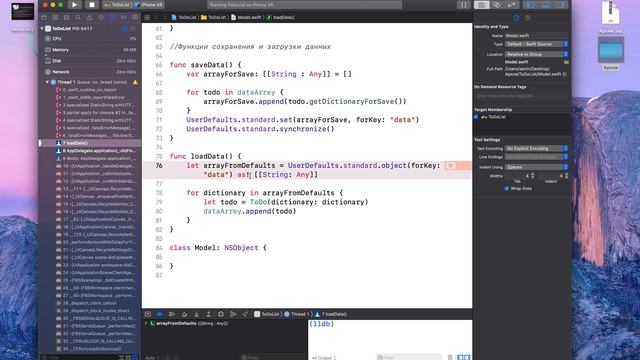Toggle the debug area panel visibility
The image size is (640, 360).
[545, 5]
